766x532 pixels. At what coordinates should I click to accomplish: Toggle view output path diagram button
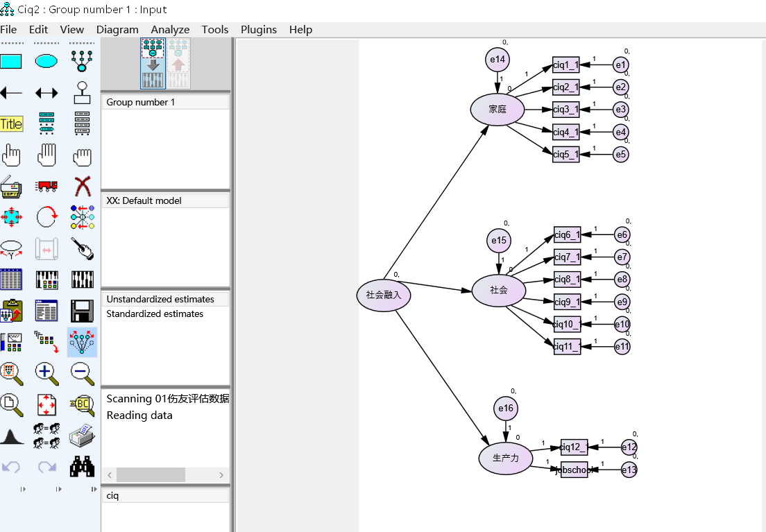click(178, 64)
